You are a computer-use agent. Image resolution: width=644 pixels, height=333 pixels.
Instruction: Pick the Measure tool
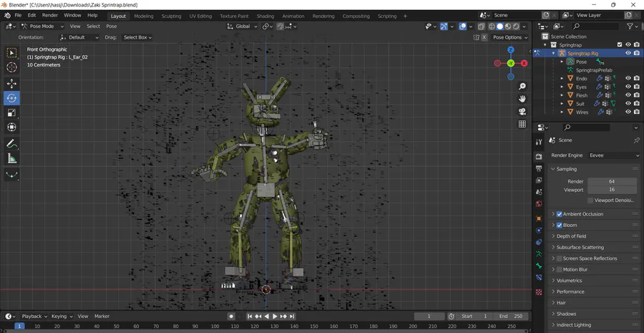pyautogui.click(x=11, y=158)
